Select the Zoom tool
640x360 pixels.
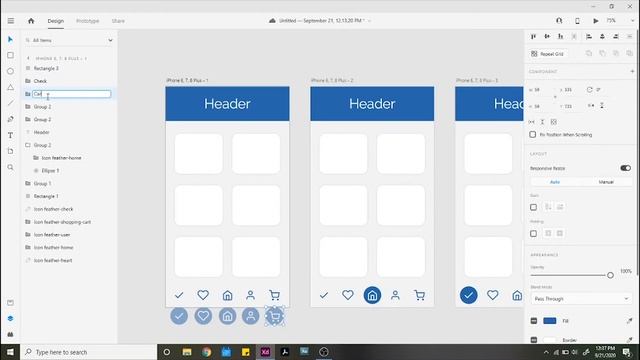[x=10, y=167]
